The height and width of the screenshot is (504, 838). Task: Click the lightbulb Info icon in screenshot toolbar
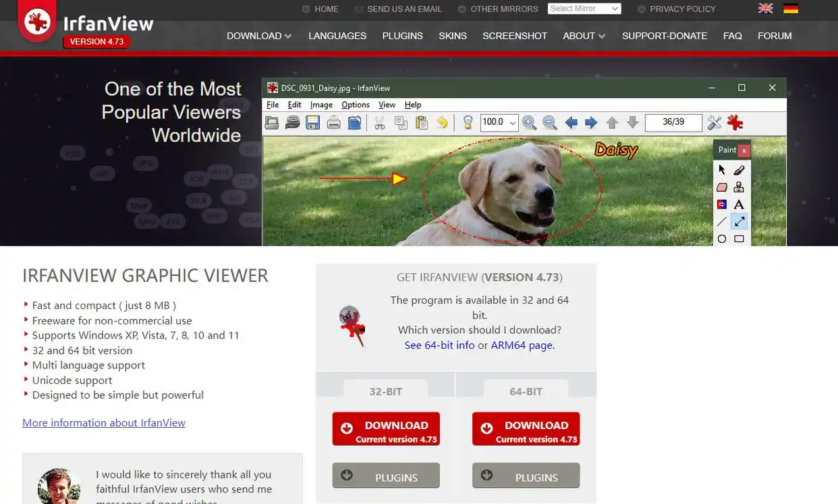tap(468, 122)
